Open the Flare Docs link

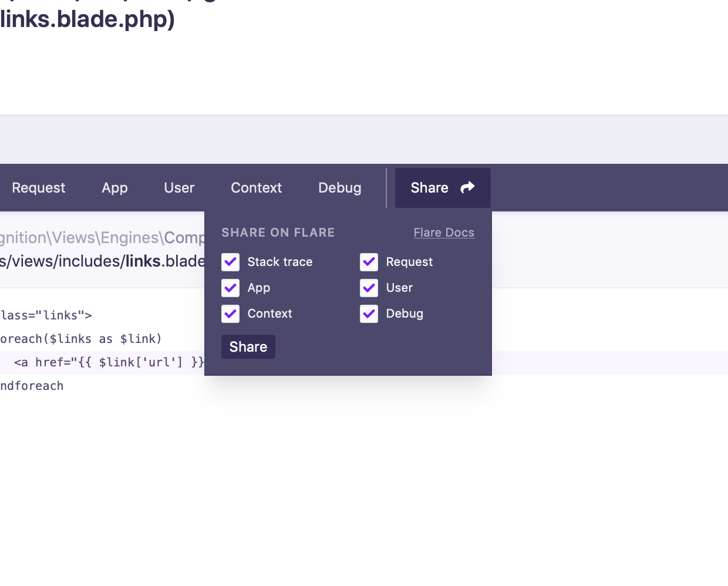pyautogui.click(x=444, y=233)
